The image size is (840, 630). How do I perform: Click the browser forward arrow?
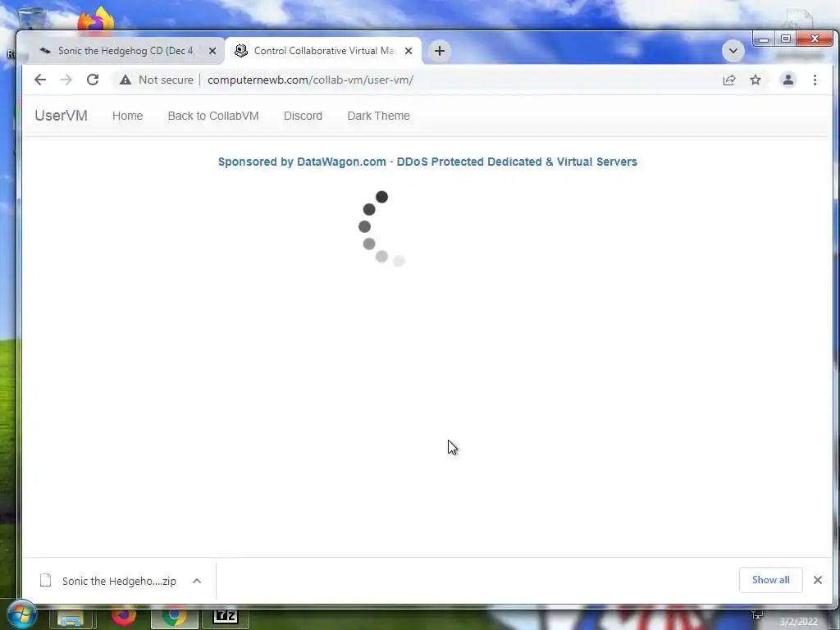click(66, 80)
